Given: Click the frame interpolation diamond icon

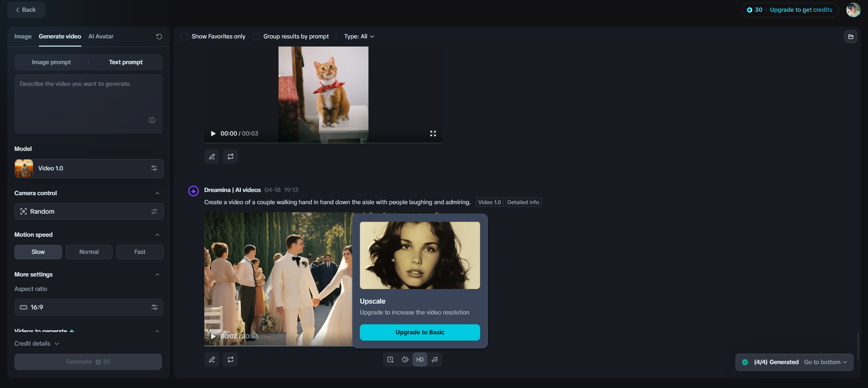Looking at the screenshot, I should point(405,360).
